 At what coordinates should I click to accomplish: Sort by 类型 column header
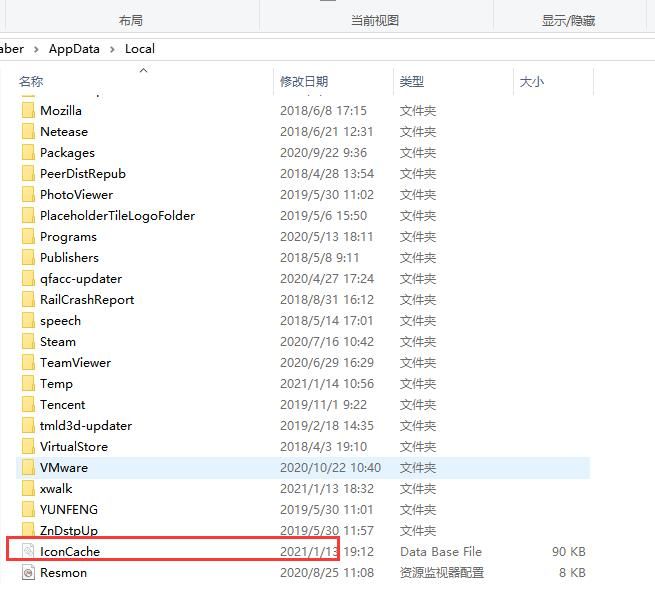coord(411,82)
